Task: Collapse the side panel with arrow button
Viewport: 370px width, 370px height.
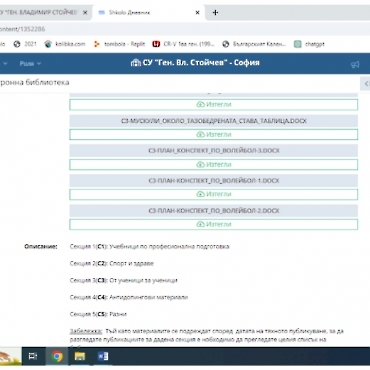Action: [x=366, y=83]
